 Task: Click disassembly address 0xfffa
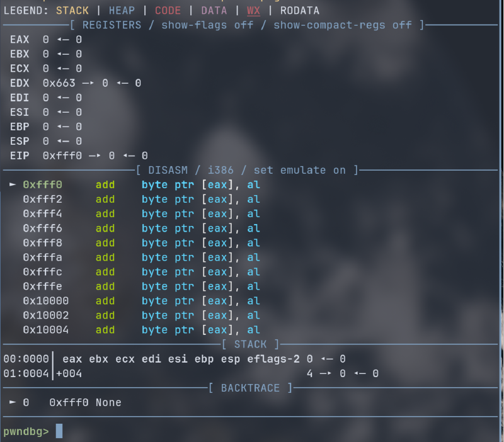point(42,258)
